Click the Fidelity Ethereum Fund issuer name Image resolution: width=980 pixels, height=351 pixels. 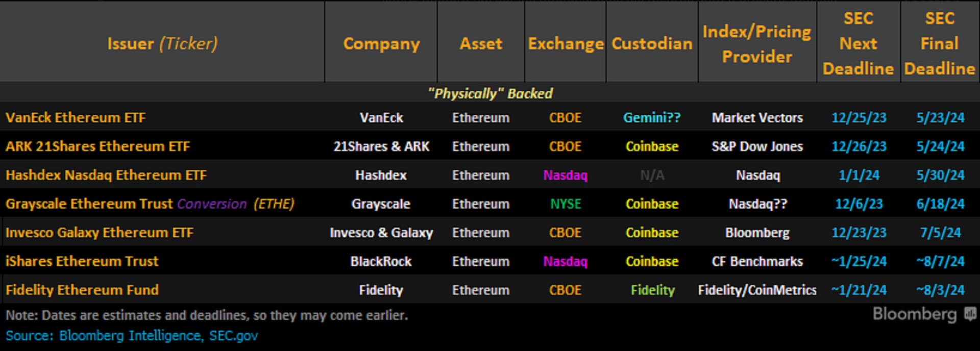(x=82, y=290)
